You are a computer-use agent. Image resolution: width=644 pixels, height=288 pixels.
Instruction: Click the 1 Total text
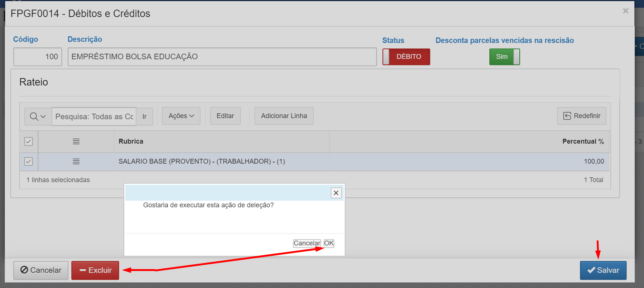(x=594, y=180)
